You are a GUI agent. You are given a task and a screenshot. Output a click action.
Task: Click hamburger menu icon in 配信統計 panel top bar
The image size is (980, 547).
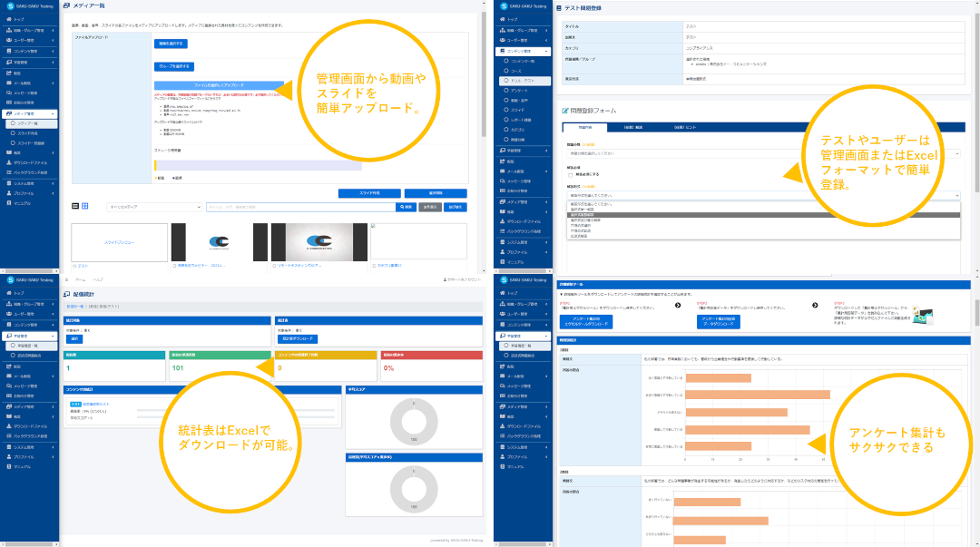[x=67, y=279]
